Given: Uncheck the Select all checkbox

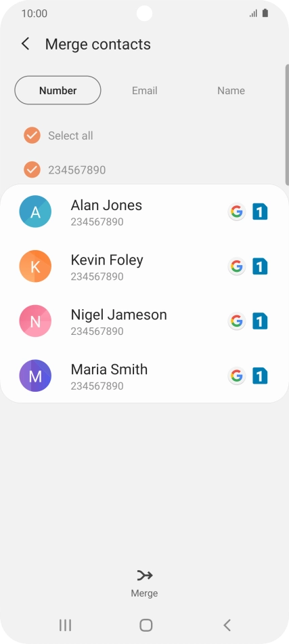Looking at the screenshot, I should pyautogui.click(x=32, y=136).
